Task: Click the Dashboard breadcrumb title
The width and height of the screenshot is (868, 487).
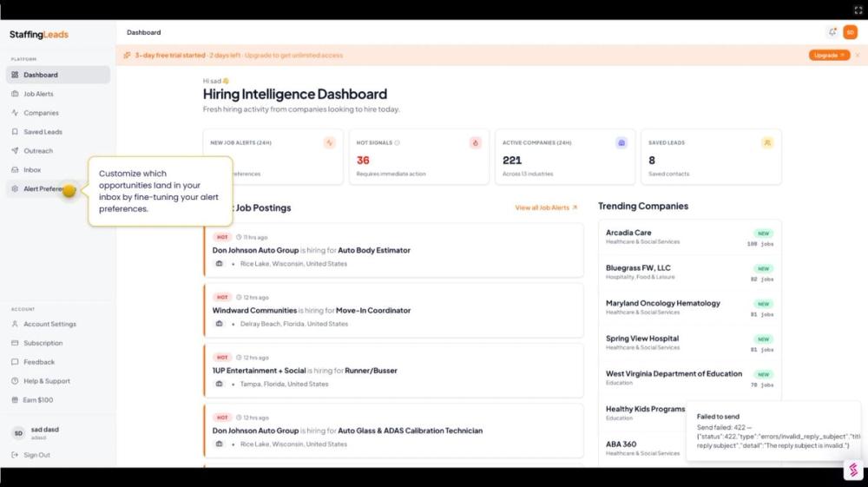Action: pos(144,32)
